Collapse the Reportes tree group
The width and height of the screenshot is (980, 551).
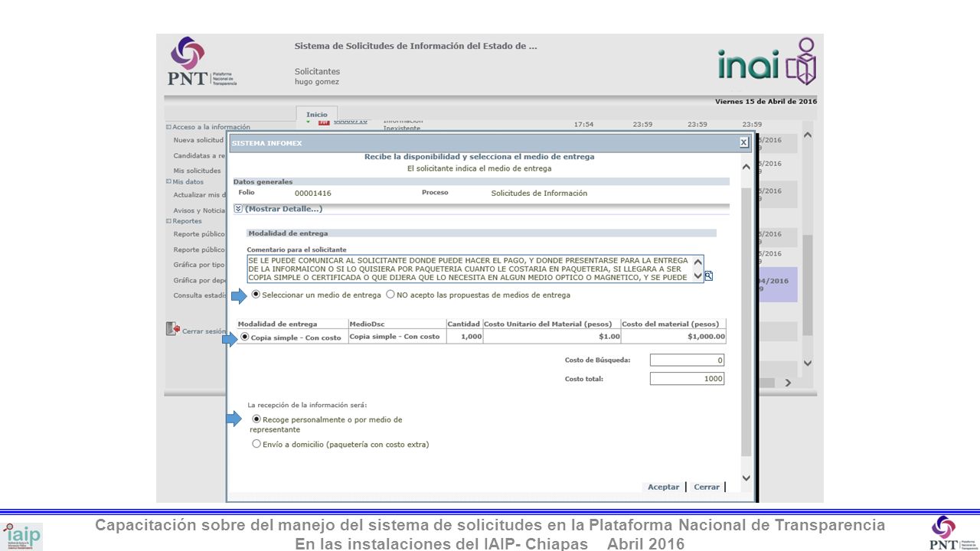click(168, 220)
